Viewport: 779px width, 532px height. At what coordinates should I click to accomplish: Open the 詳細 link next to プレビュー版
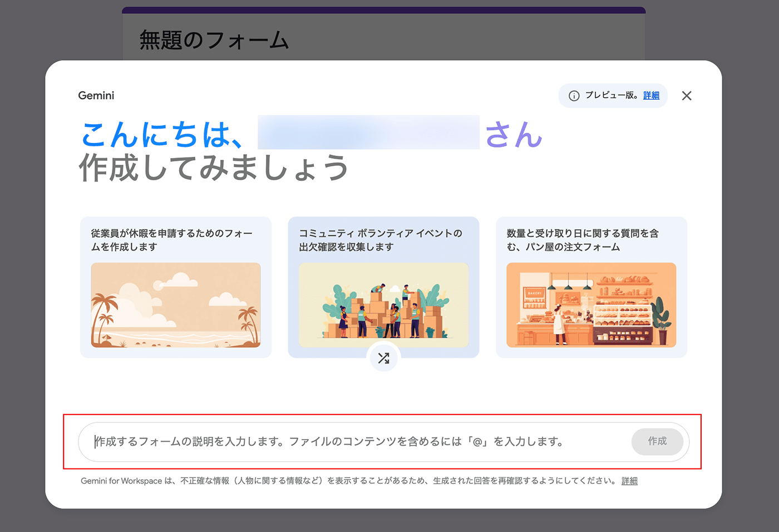click(x=651, y=96)
